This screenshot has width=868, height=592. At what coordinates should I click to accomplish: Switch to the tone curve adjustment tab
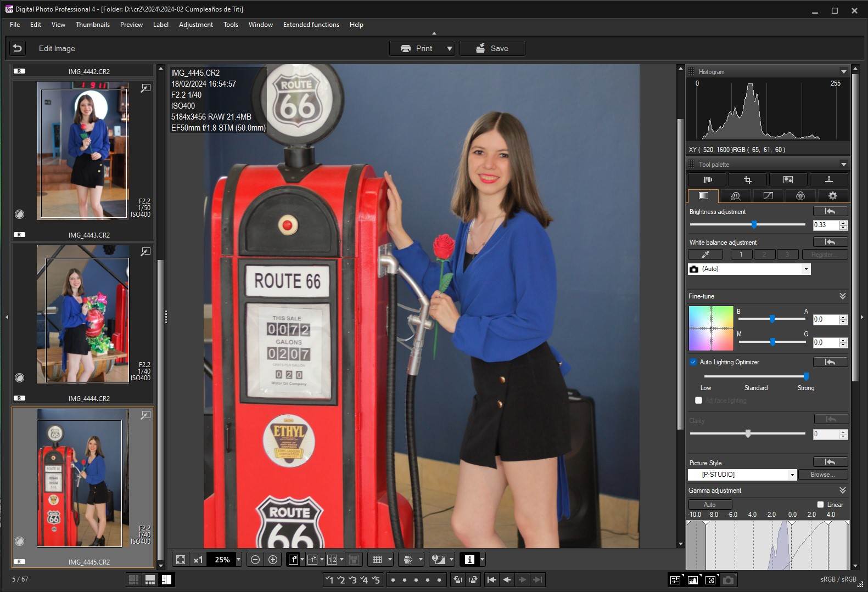768,196
